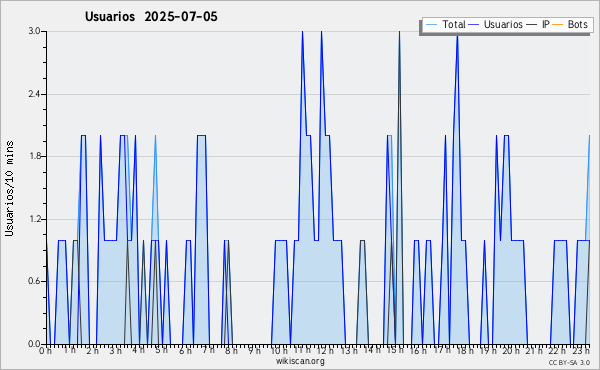Click the '12 h' x-axis label
The height and width of the screenshot is (370, 600).
[326, 350]
